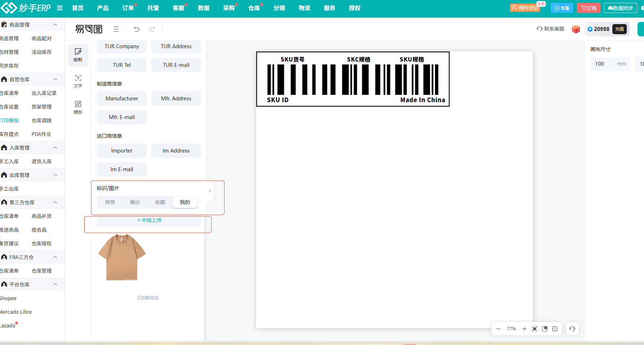Screen dimensions: 644x345
Task: Fit canvas to screen icon
Action: pos(535,329)
